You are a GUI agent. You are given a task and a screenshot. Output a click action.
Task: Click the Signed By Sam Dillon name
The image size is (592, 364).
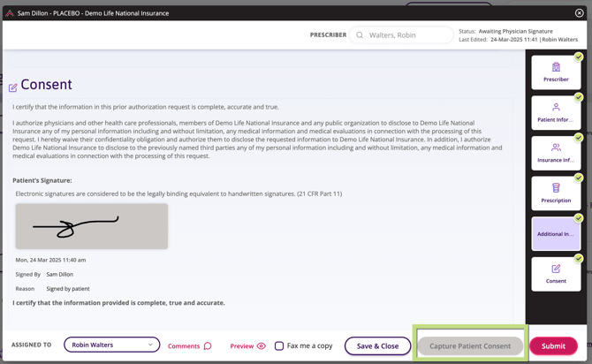[60, 275]
